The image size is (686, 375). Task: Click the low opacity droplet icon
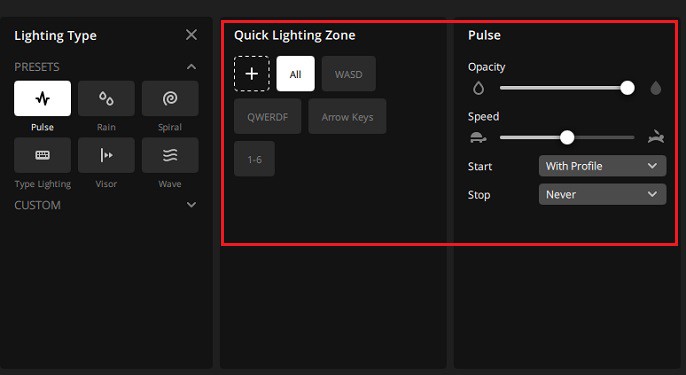[x=479, y=88]
